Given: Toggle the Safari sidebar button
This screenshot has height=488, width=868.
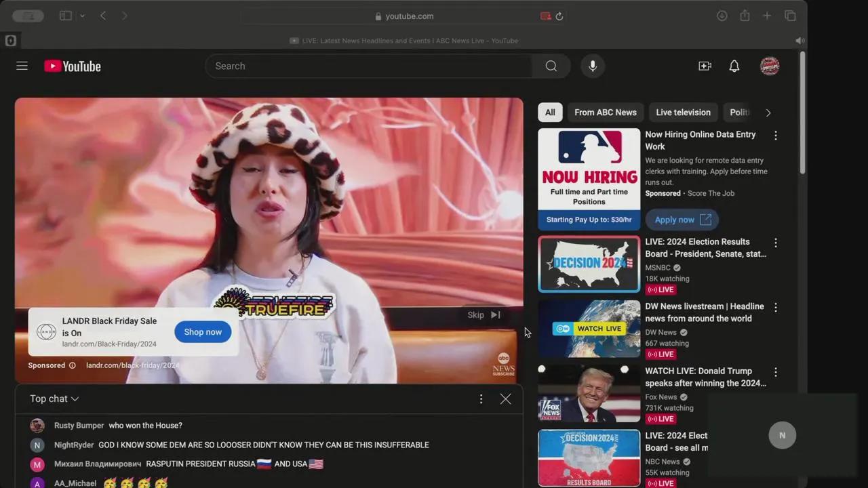Looking at the screenshot, I should (x=66, y=16).
